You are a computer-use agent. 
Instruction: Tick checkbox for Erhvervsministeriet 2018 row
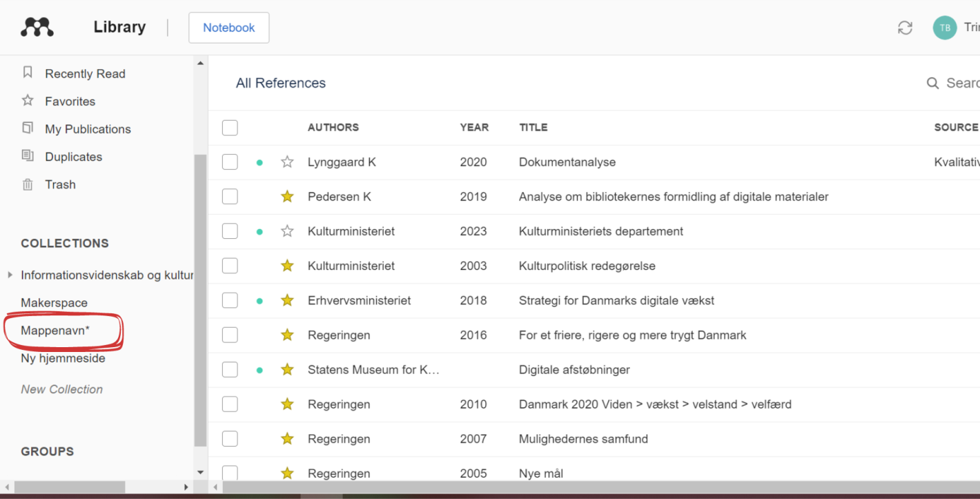[230, 300]
